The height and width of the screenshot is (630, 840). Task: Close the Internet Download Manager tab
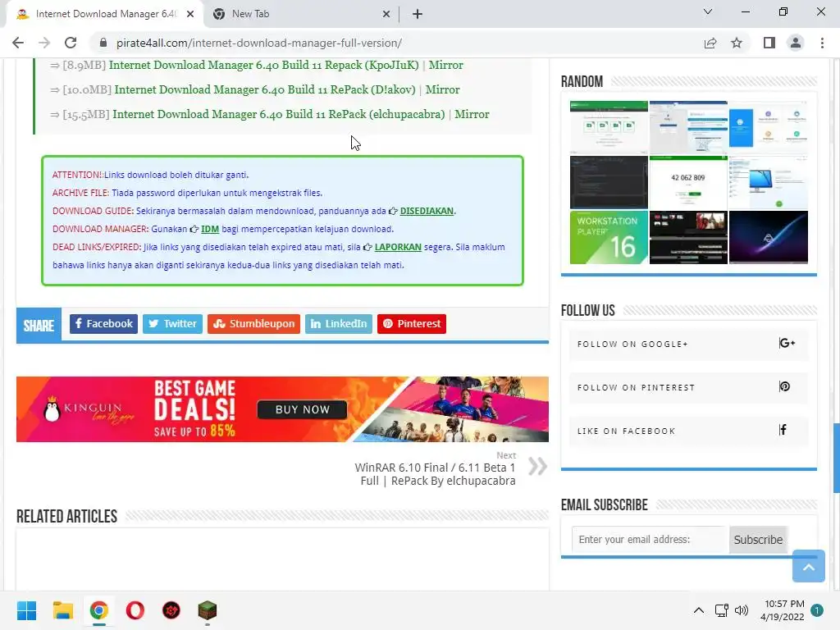click(x=190, y=14)
